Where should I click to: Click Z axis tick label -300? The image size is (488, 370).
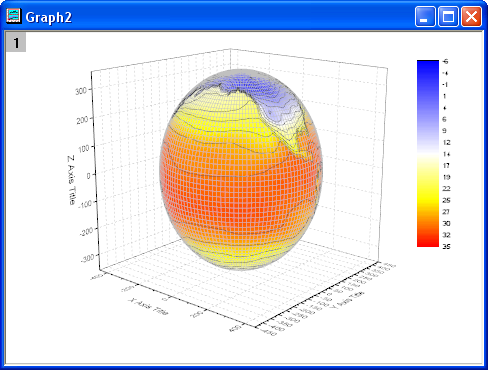[x=87, y=258]
